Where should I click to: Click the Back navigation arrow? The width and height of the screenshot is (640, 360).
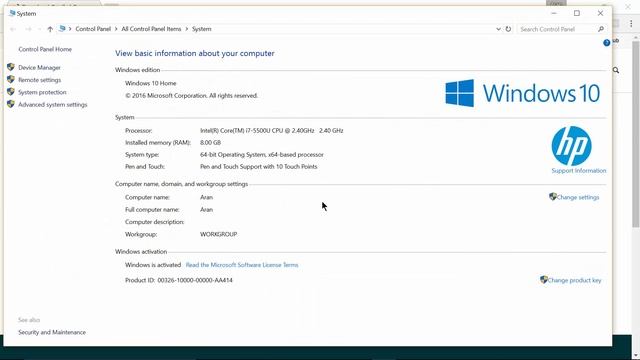pyautogui.click(x=13, y=29)
